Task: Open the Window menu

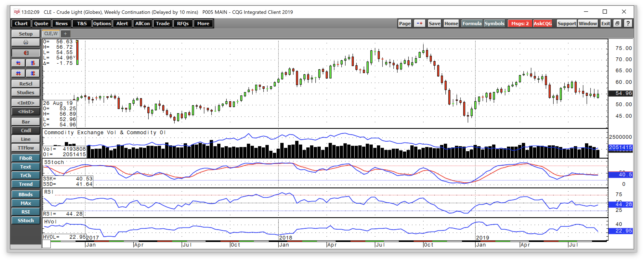Action: coord(588,24)
